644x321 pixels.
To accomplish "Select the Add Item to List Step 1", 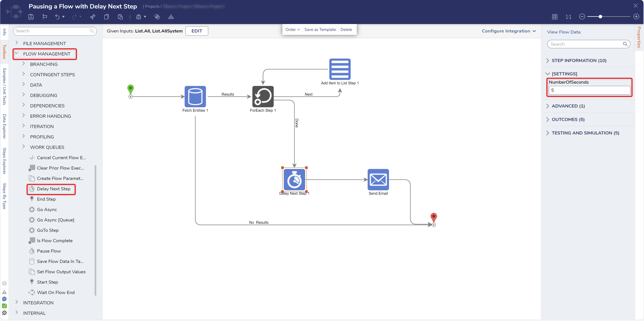I will click(340, 69).
